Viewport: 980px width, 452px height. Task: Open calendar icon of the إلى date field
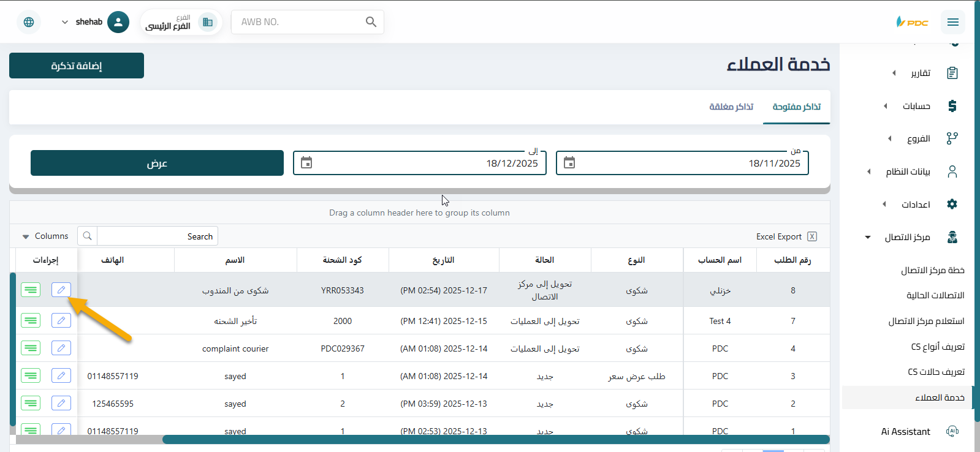(x=306, y=163)
